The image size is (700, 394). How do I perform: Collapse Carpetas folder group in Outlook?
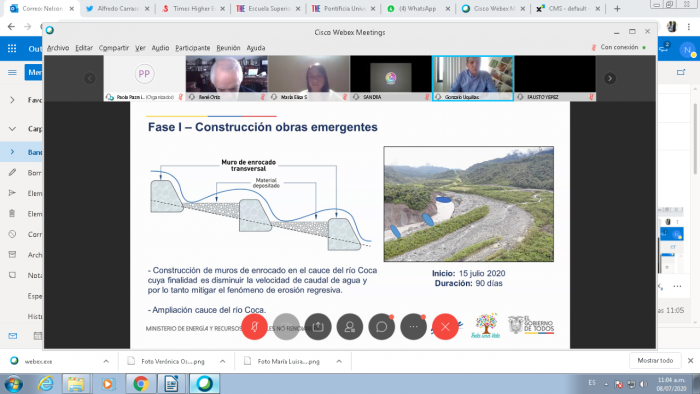click(12, 129)
